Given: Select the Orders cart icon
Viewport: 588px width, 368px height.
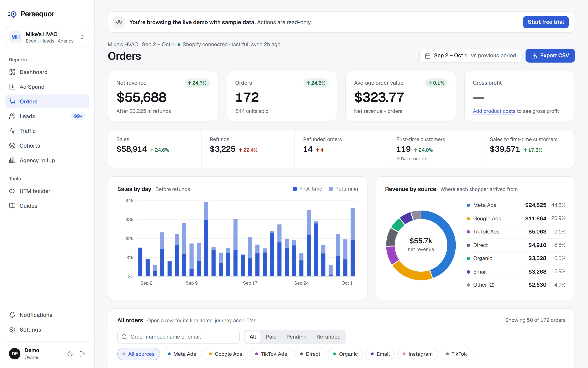Looking at the screenshot, I should (12, 101).
